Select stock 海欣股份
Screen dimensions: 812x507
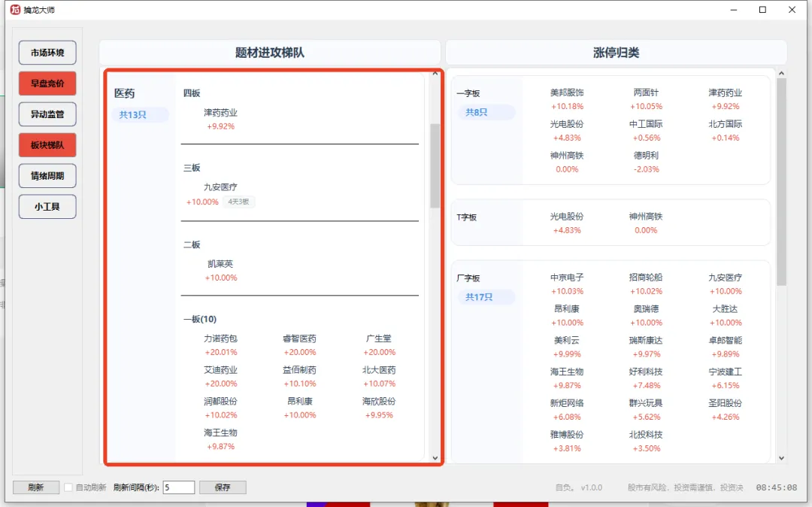(x=378, y=401)
